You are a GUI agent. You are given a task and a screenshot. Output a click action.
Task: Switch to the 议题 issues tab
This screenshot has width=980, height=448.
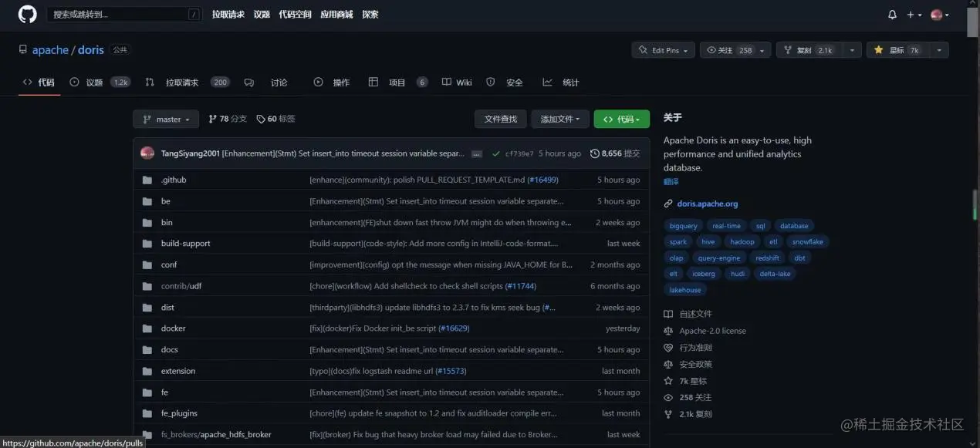click(100, 83)
